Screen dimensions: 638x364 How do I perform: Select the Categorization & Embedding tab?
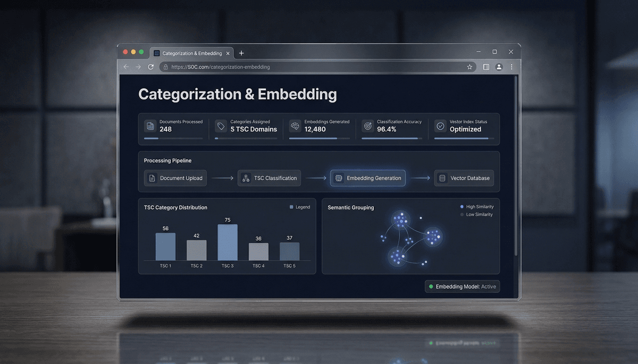tap(192, 53)
